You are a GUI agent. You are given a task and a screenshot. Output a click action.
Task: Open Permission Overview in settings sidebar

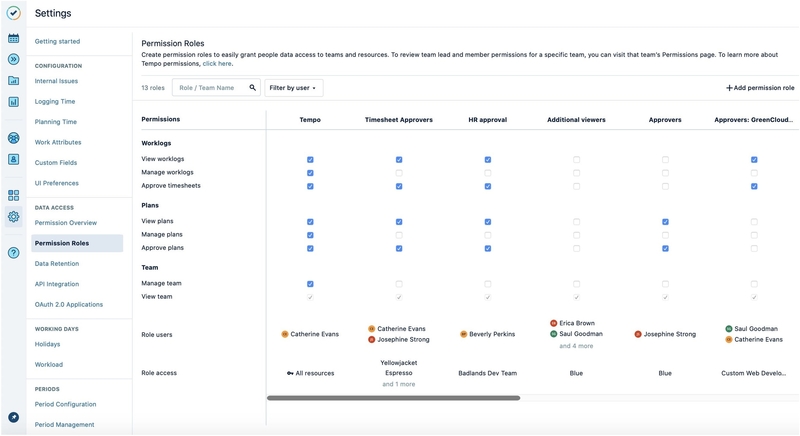point(66,223)
